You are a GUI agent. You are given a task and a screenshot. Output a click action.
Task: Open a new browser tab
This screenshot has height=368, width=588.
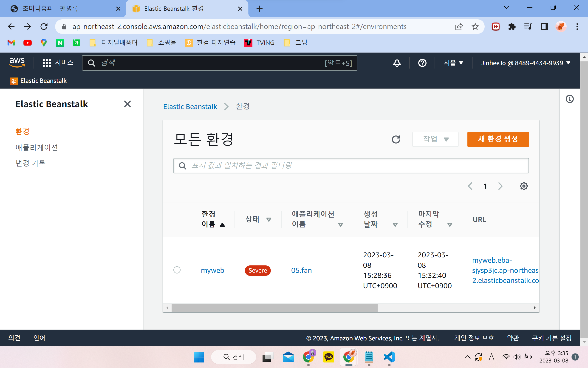pyautogui.click(x=260, y=9)
